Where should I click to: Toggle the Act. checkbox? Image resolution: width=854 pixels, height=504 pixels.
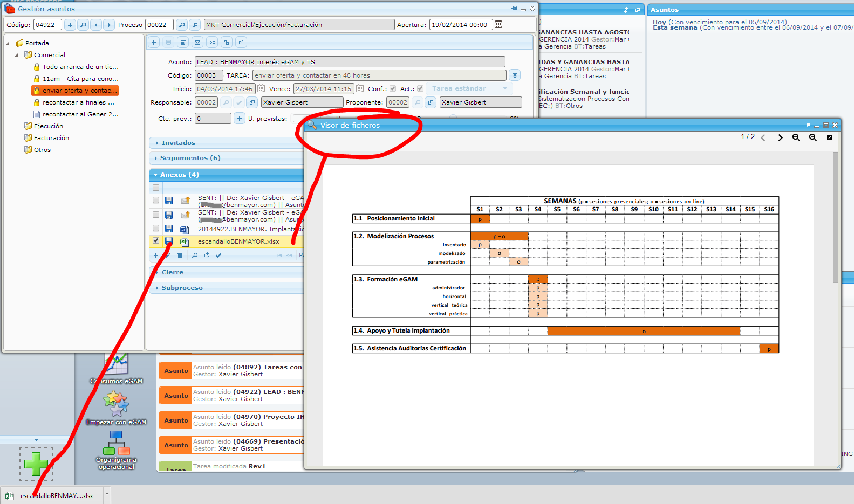(x=421, y=88)
